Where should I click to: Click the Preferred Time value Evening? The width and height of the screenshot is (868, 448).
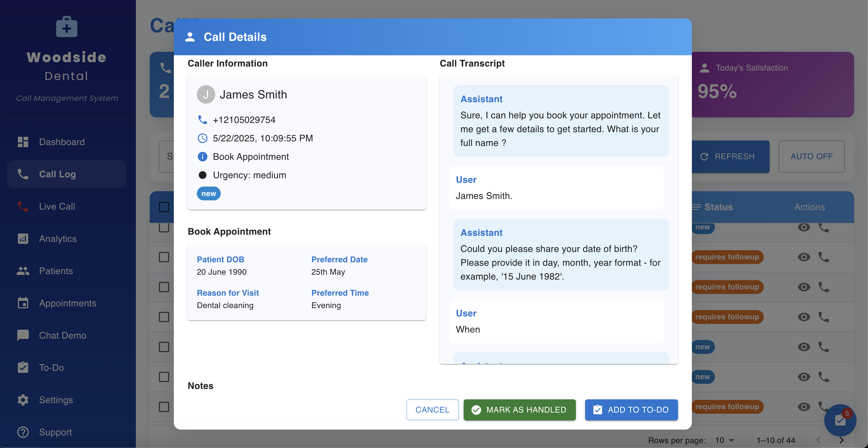pos(326,305)
